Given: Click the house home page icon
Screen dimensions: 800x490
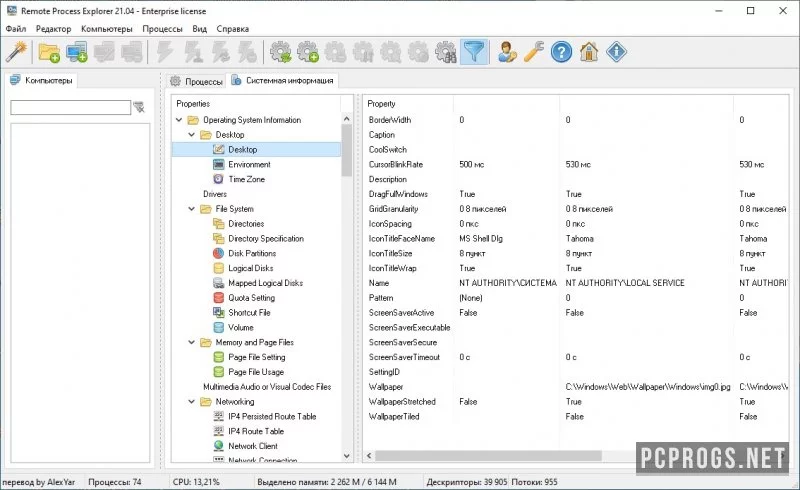Looking at the screenshot, I should 589,52.
